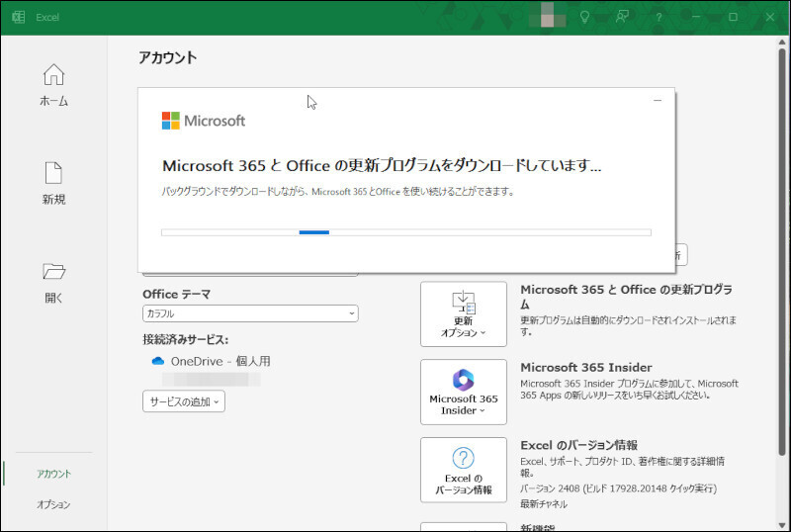Click the Excel のバージョン情報 button
The image size is (791, 532).
(463, 470)
